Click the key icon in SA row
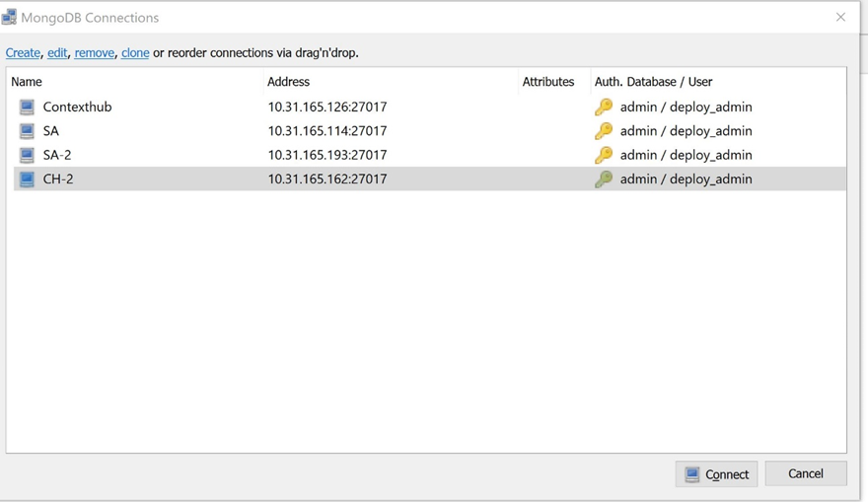Viewport: 868px width, 502px height. 604,131
